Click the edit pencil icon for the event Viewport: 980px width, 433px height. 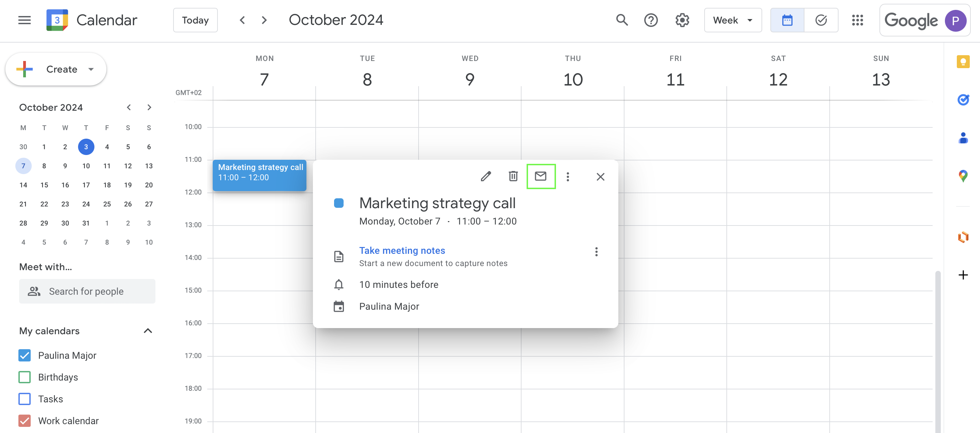[x=486, y=175]
